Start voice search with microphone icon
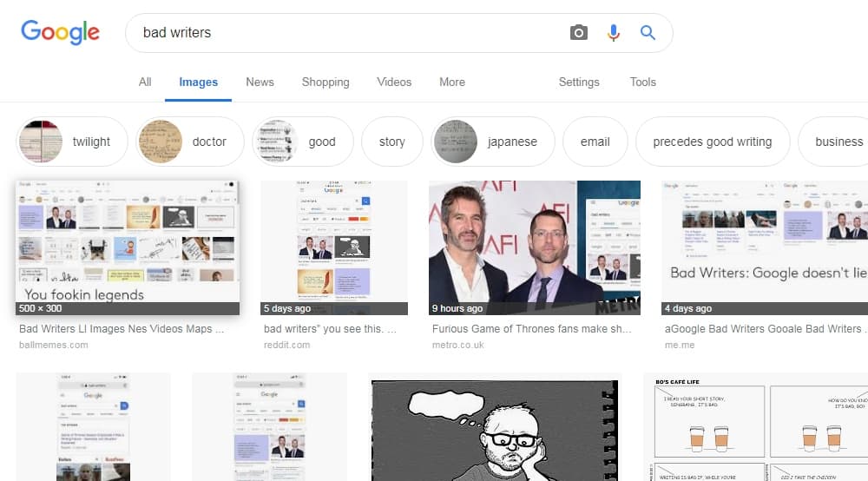868x481 pixels. click(614, 33)
